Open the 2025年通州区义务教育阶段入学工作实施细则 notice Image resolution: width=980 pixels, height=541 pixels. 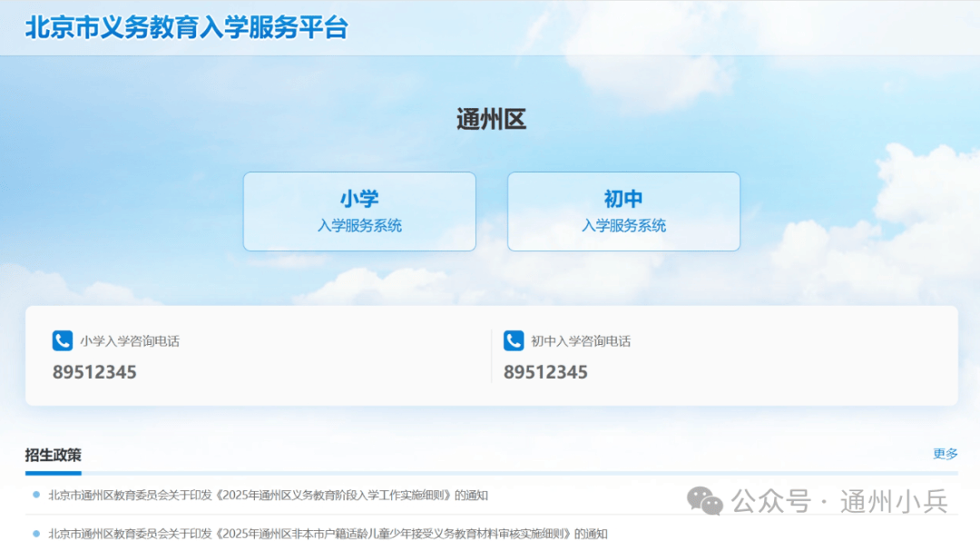click(268, 496)
